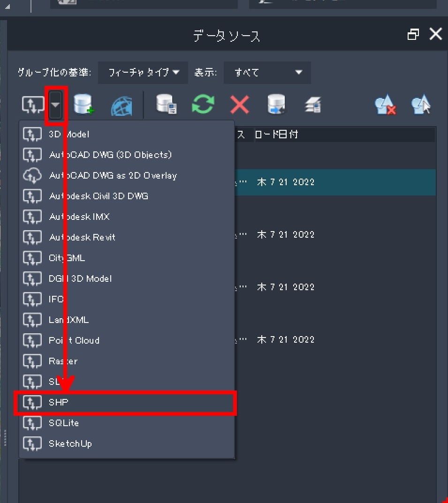Open the フィーチャ タイプ grouping dropdown
Viewport: 448px width, 503px height.
(x=143, y=73)
